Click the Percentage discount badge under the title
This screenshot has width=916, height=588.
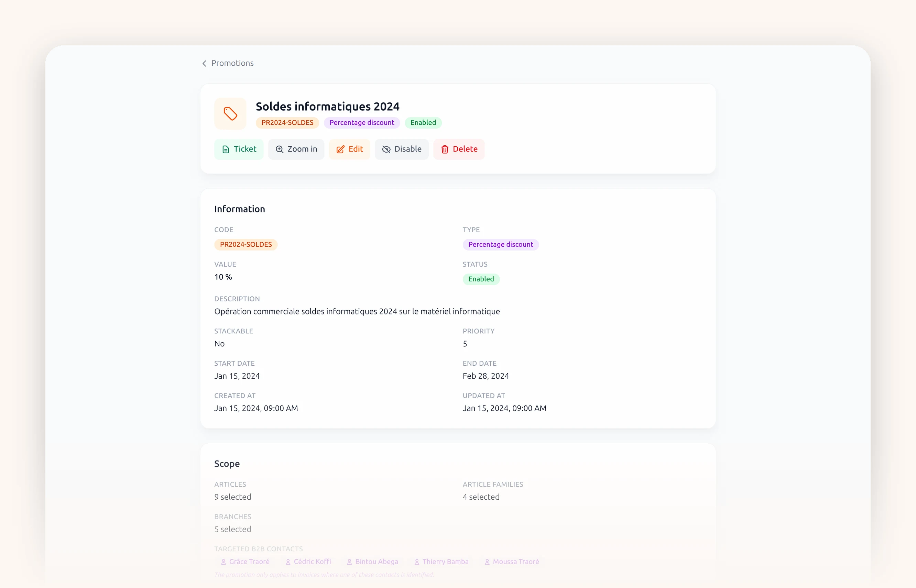pos(362,123)
